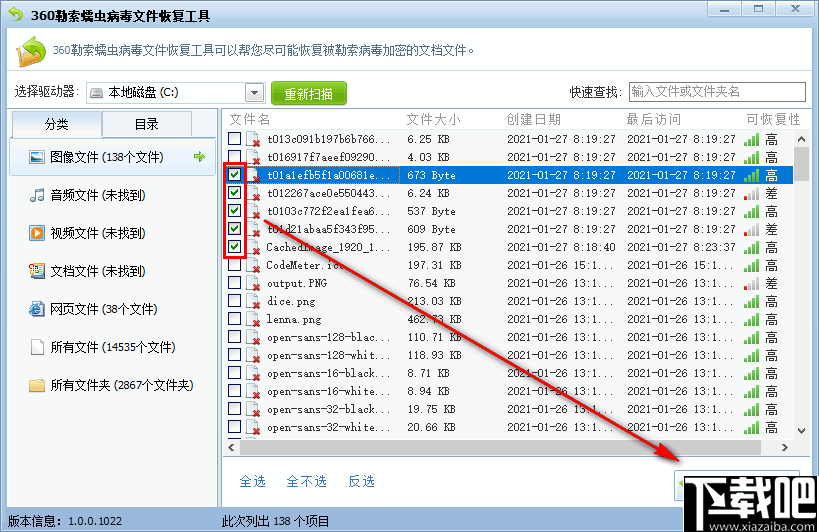The width and height of the screenshot is (819, 532).
Task: Select the open-sans-128-whit file row
Action: tap(509, 355)
